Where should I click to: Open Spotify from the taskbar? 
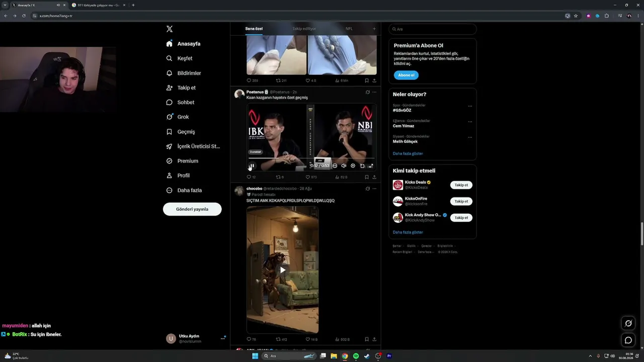[x=356, y=356]
